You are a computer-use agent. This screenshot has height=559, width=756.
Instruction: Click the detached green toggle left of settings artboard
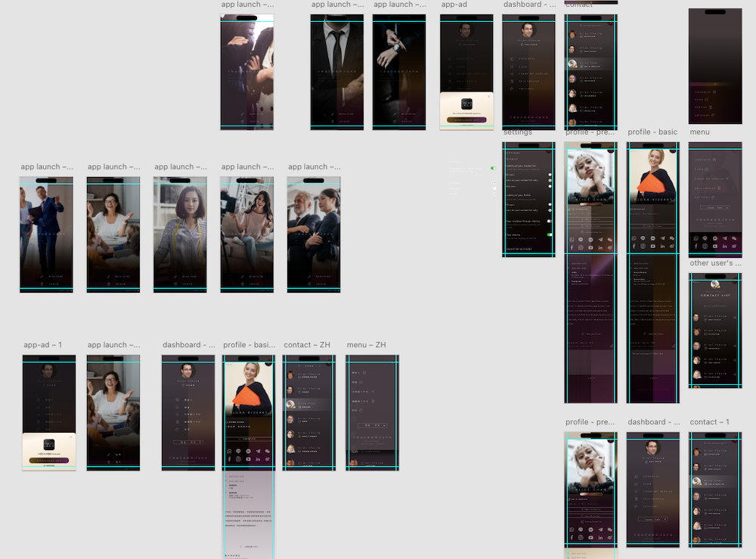pyautogui.click(x=493, y=168)
